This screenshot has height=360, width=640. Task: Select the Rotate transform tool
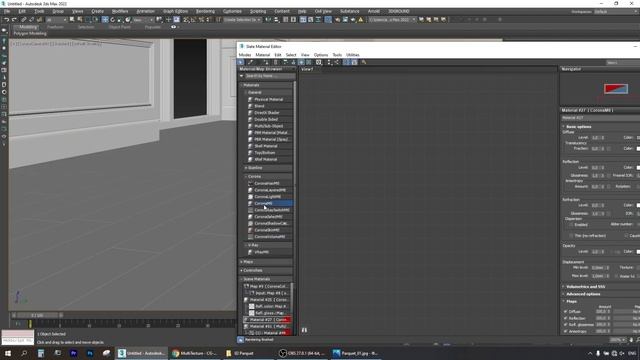click(x=113, y=20)
